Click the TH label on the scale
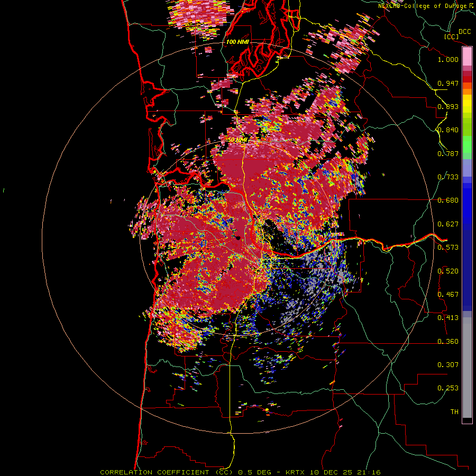This screenshot has height=476, width=476. pos(454,412)
